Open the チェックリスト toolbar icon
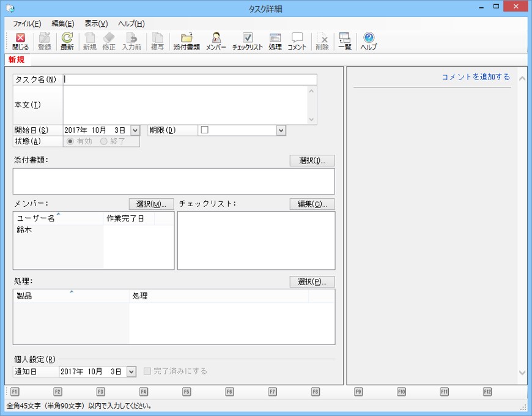 (x=247, y=42)
